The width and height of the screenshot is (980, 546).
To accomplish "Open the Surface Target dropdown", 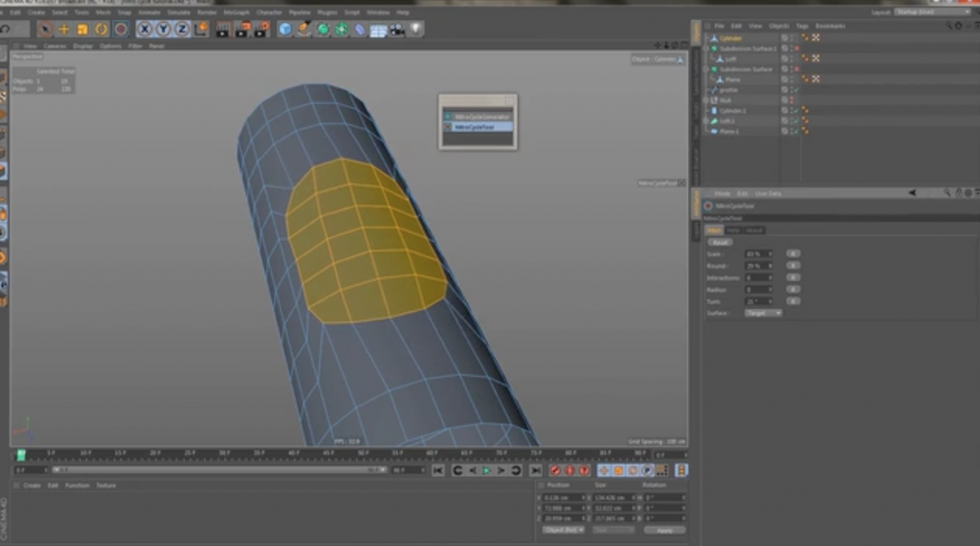I will tap(764, 313).
